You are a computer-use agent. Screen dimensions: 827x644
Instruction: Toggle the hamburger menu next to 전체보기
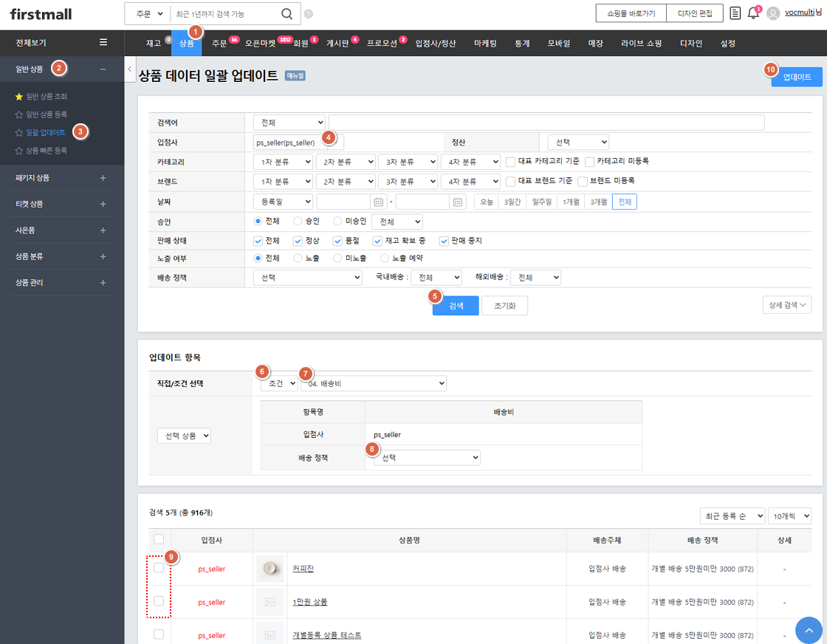pyautogui.click(x=103, y=42)
